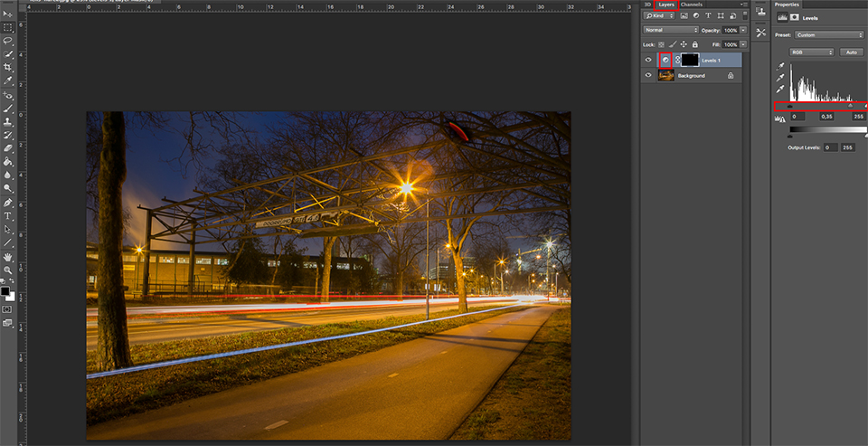The image size is (868, 446).
Task: Select the Lasso tool
Action: 8,41
